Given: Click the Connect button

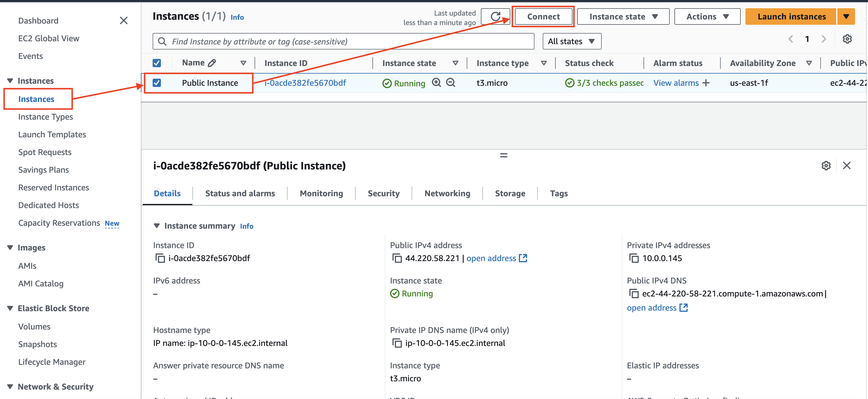Looking at the screenshot, I should [543, 17].
